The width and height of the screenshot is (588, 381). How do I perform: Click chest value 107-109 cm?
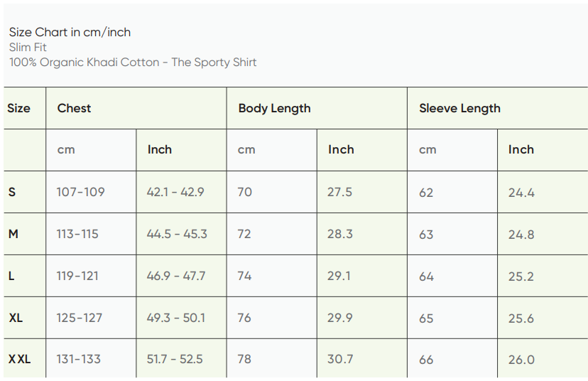(80, 192)
